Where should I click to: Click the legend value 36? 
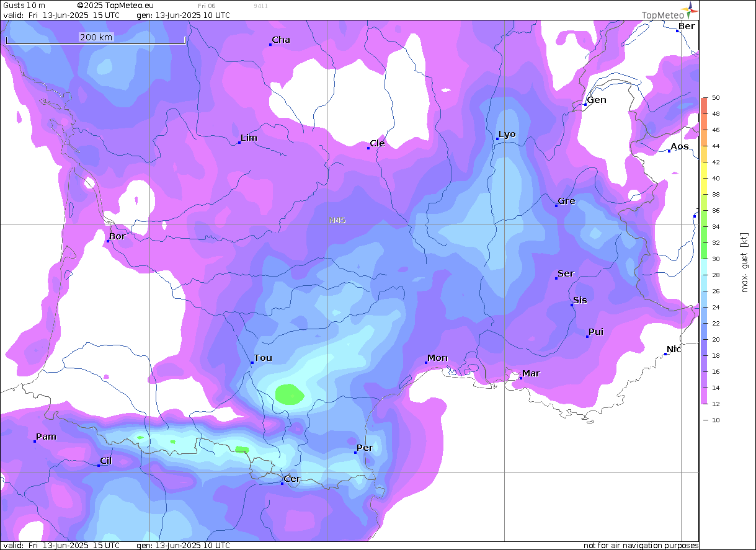point(716,211)
